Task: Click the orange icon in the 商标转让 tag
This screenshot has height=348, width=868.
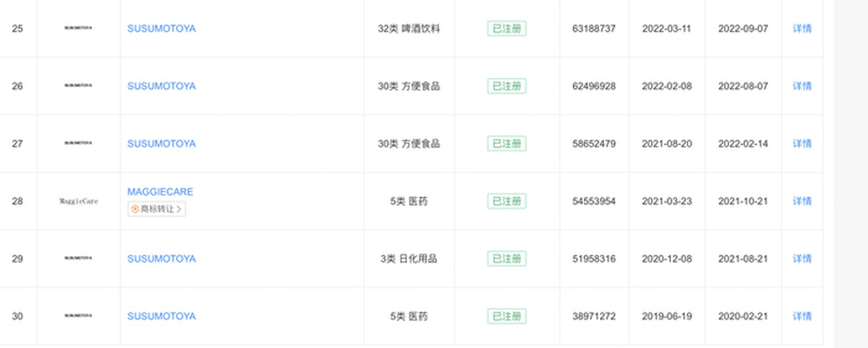Action: (135, 209)
